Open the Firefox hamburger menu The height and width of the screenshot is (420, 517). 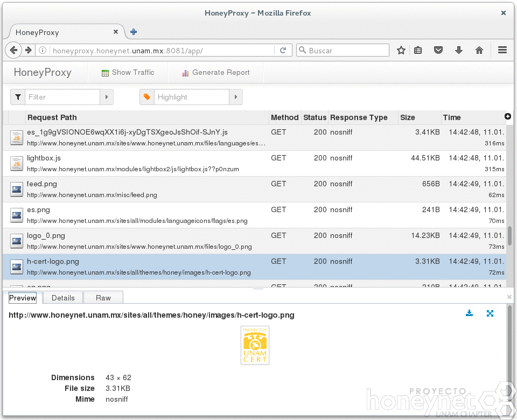(x=502, y=50)
